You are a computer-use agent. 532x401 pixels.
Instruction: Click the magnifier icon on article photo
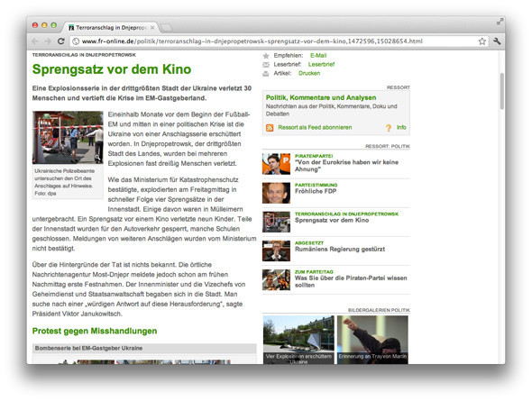[97, 158]
